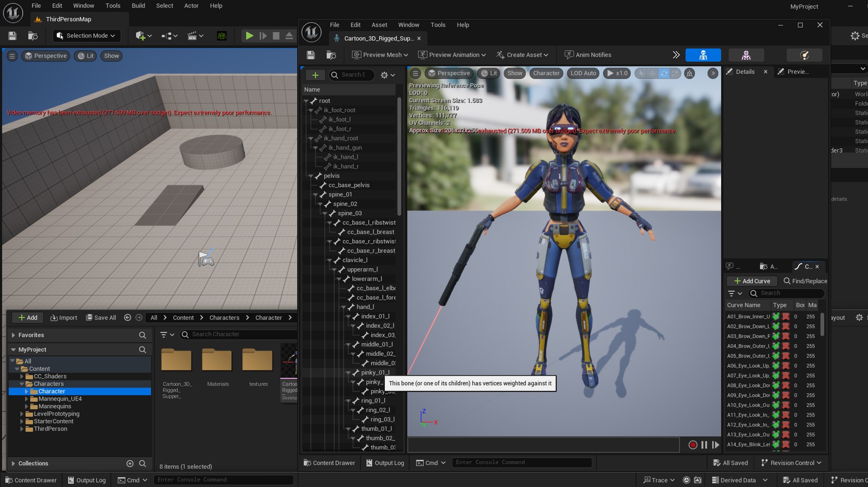The image size is (868, 487).
Task: Click search icon next to Favorites
Action: point(142,335)
